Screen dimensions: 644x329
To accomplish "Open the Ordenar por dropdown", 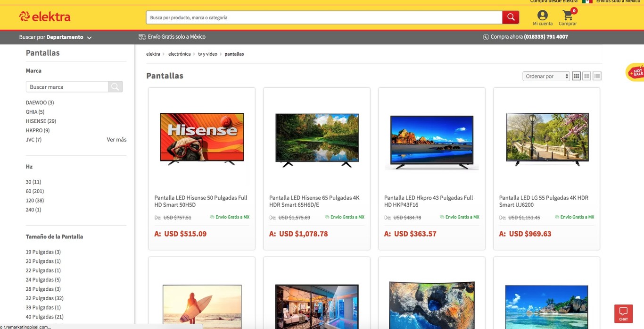I will (x=545, y=76).
